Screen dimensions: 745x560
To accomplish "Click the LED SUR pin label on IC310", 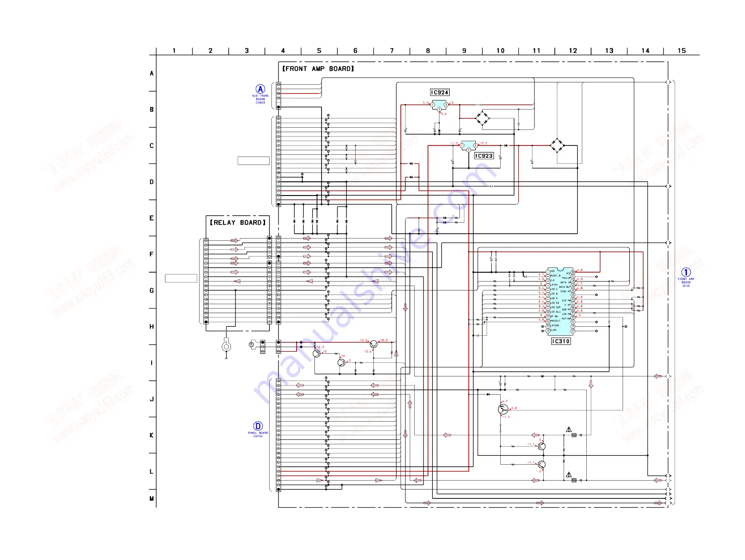I will [x=556, y=307].
